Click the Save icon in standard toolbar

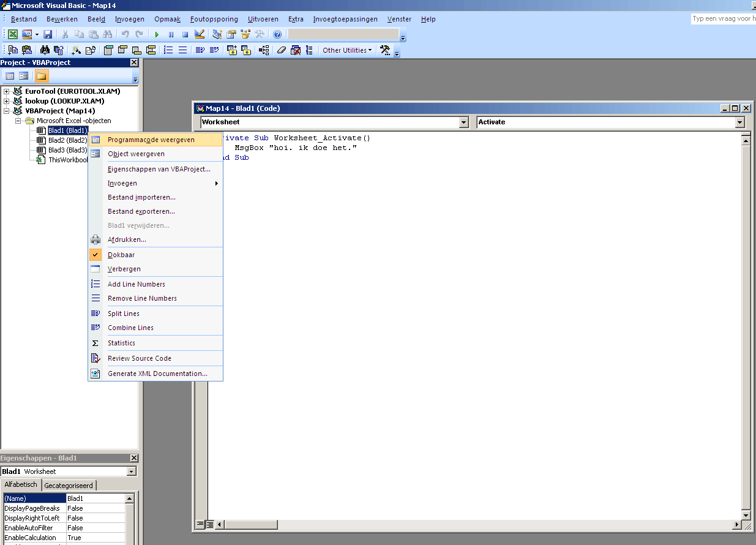coord(48,34)
